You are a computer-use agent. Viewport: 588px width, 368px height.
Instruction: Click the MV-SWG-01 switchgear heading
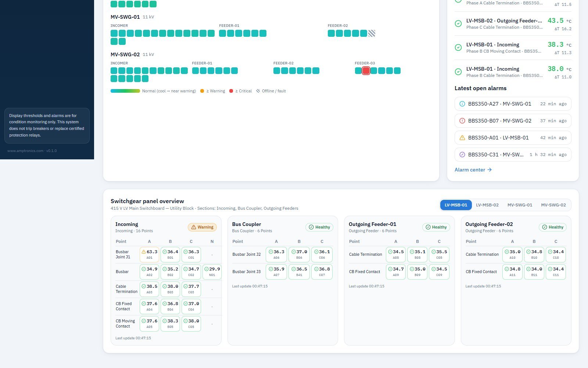pyautogui.click(x=125, y=17)
